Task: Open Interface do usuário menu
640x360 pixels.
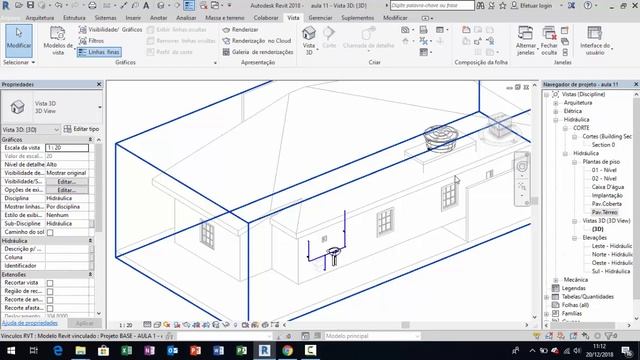Action: (x=595, y=40)
